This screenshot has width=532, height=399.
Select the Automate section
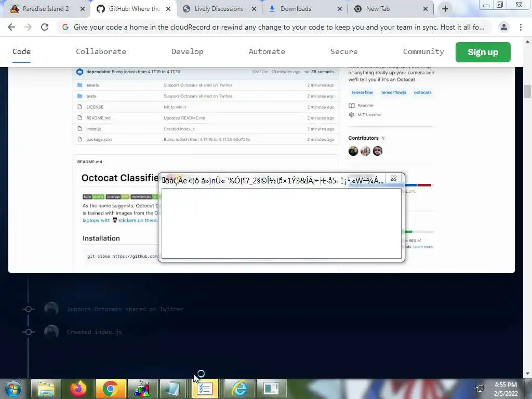(267, 51)
